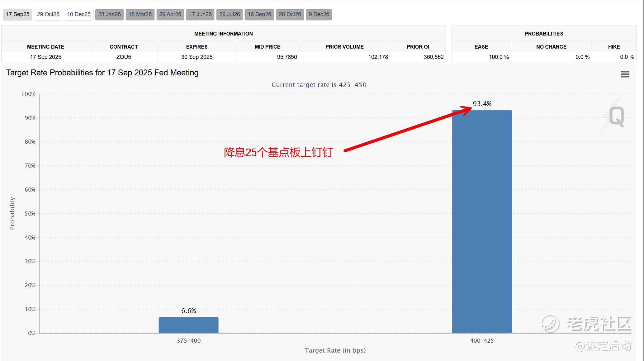Switch to the 18 Mar26 tab
The width and height of the screenshot is (644, 361).
click(140, 14)
